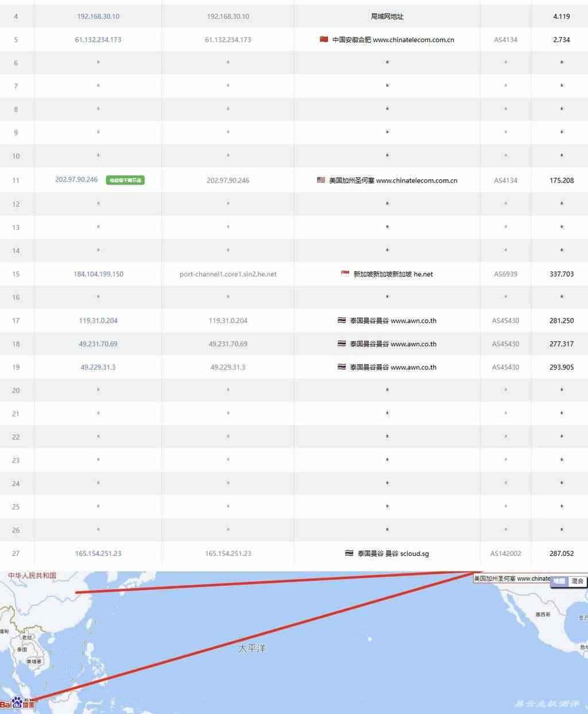Click hop number 20 in the first column

click(x=16, y=391)
